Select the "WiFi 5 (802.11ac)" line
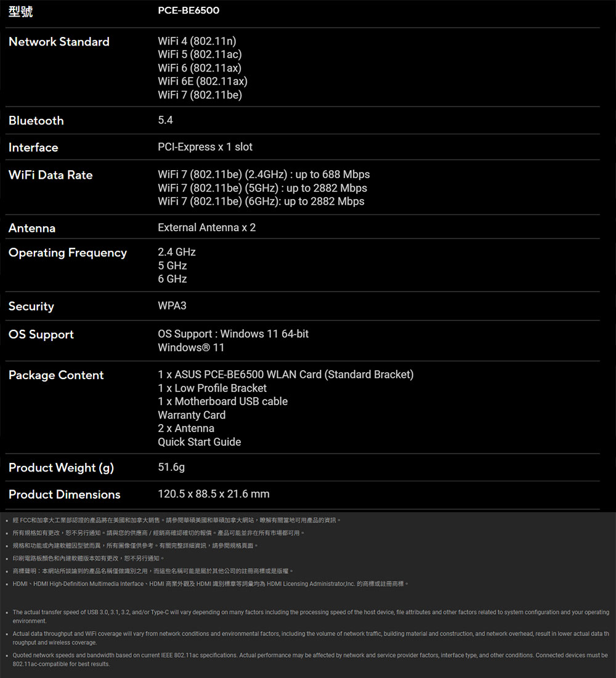The image size is (616, 678). (200, 54)
